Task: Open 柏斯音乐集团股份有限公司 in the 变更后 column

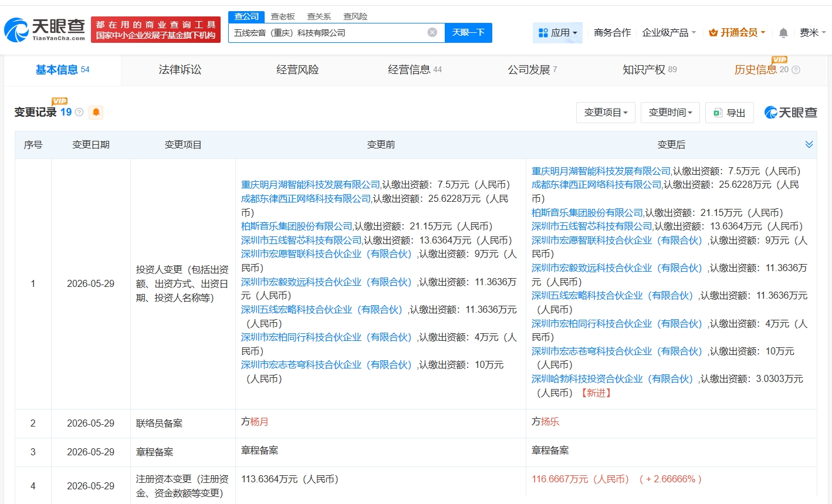Action: pyautogui.click(x=587, y=213)
